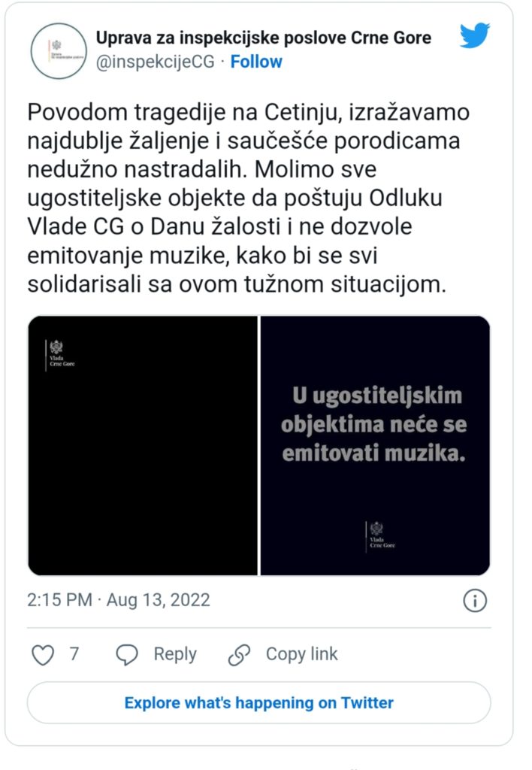
Task: Click the like count 7
Action: [74, 655]
